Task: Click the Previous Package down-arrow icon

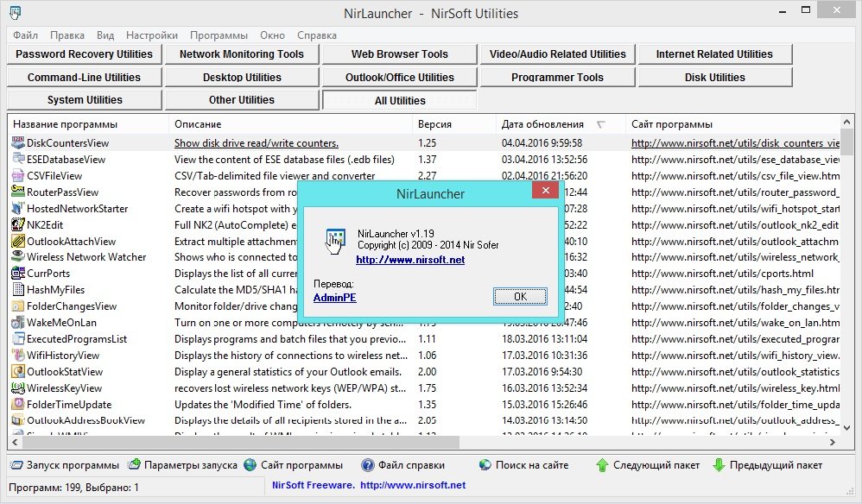Action: 719,465
